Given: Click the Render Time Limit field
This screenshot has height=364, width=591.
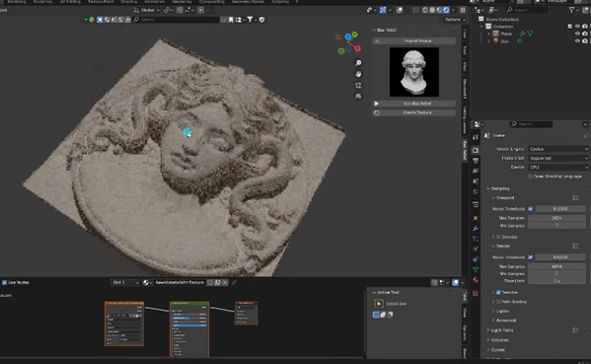Looking at the screenshot, I should pos(556,281).
